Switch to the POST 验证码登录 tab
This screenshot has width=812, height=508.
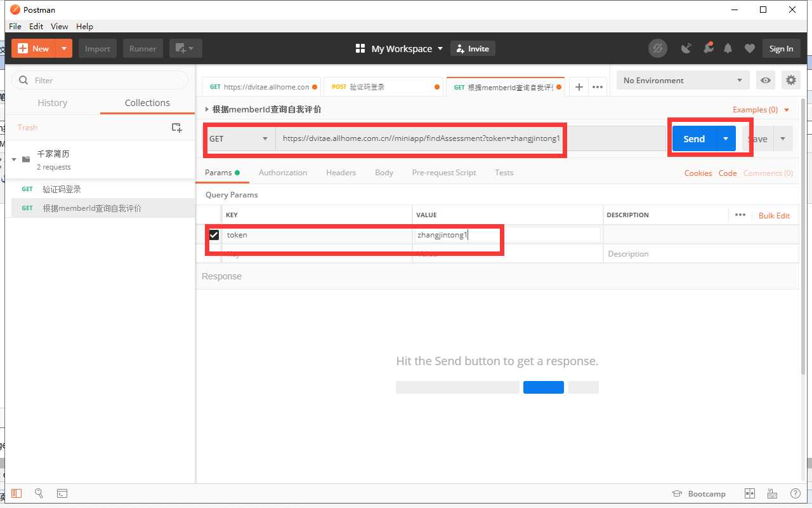pos(384,87)
